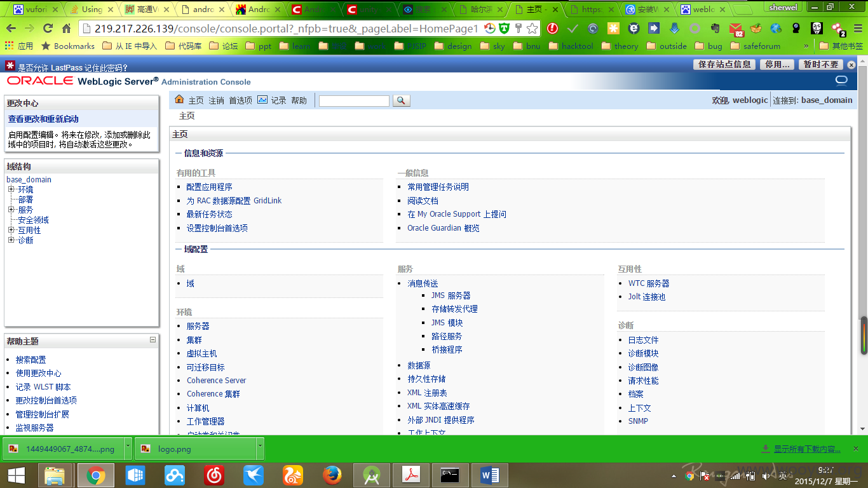Open NetEase Music red taskbar icon
The width and height of the screenshot is (868, 488).
click(214, 475)
